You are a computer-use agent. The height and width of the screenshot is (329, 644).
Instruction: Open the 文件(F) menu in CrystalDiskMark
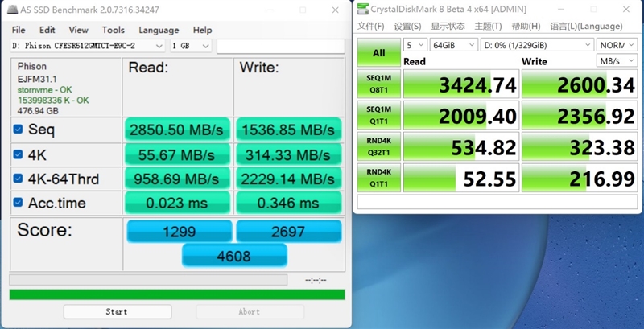(370, 27)
